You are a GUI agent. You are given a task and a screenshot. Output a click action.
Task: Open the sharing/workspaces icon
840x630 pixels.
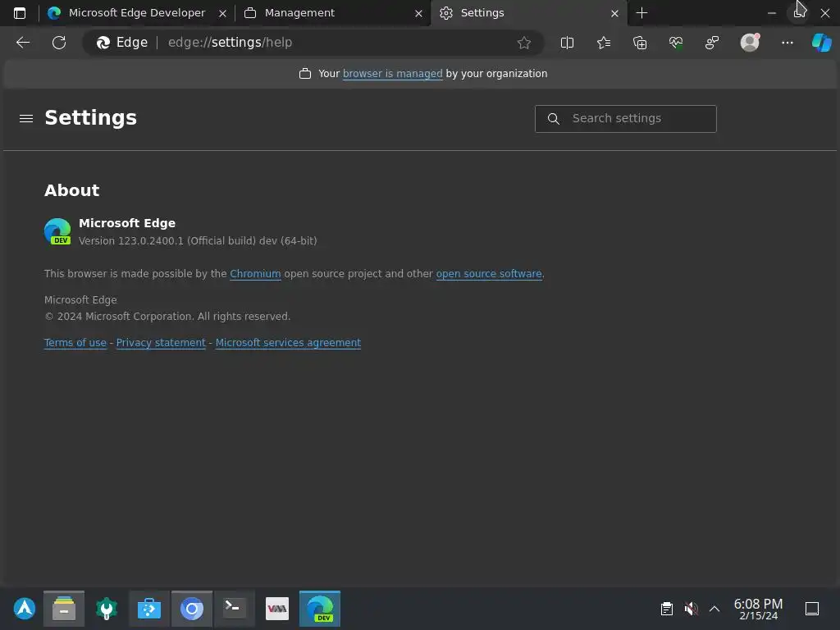(712, 43)
